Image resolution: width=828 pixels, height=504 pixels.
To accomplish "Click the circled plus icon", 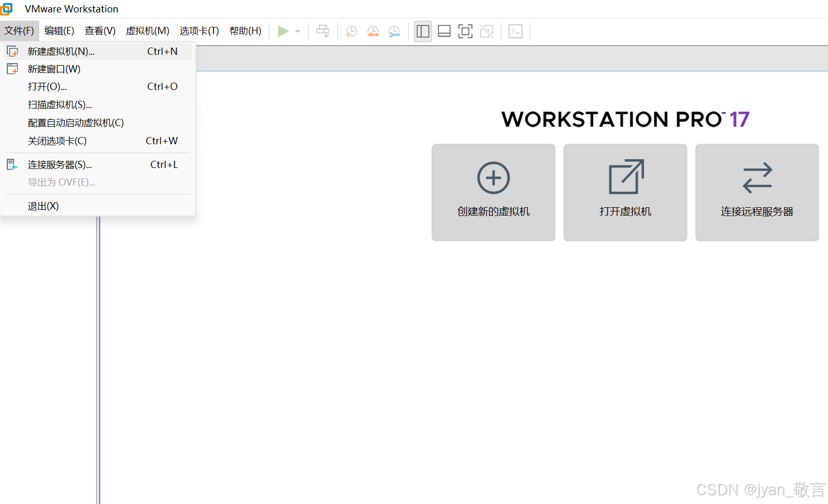I will point(494,178).
